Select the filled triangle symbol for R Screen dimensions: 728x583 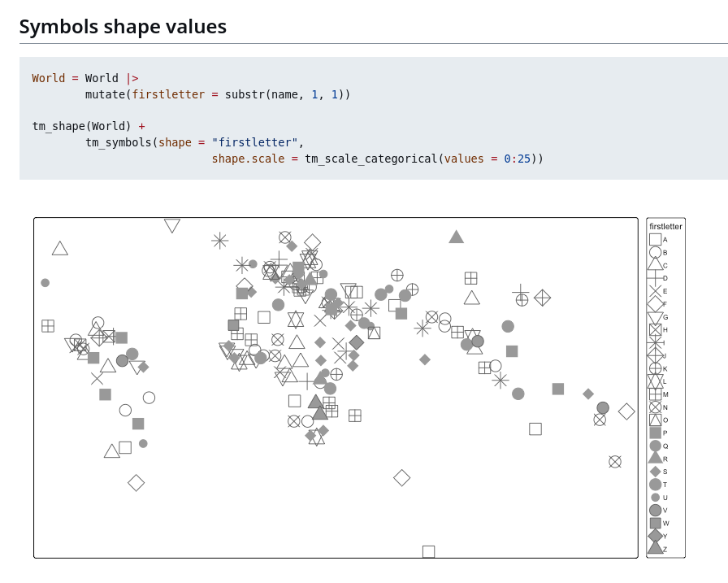655,458
